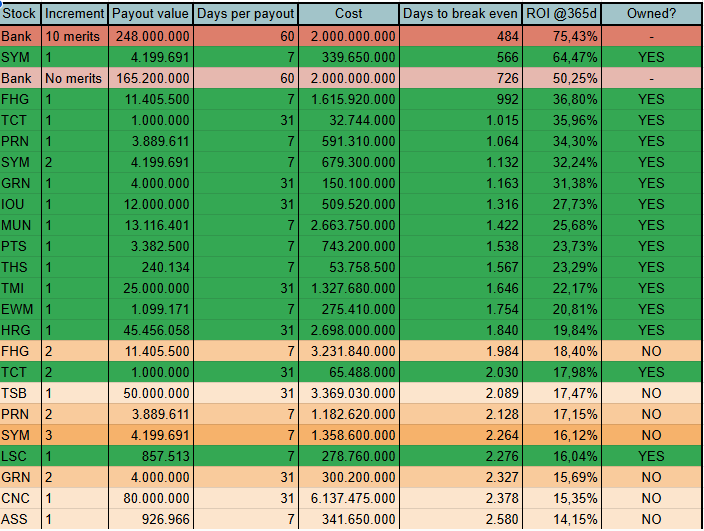Select the 'Days to break even' header
704x531 pixels.
pos(460,13)
